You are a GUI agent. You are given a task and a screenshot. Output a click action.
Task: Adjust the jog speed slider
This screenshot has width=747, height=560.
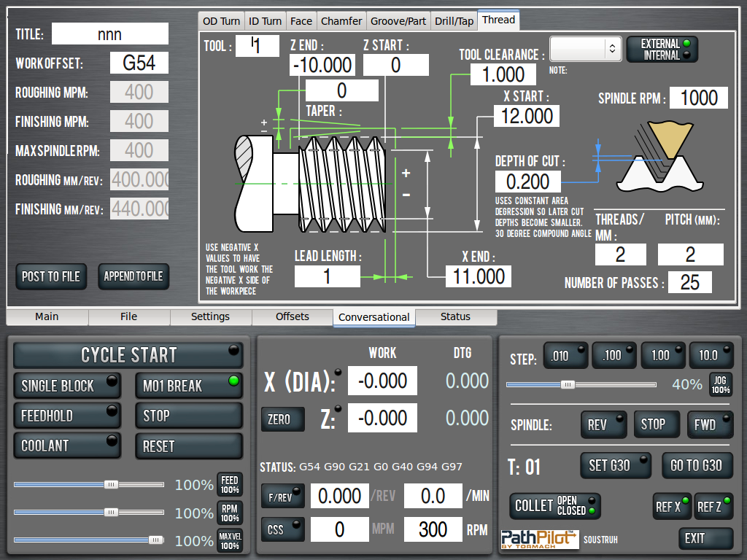(x=568, y=384)
